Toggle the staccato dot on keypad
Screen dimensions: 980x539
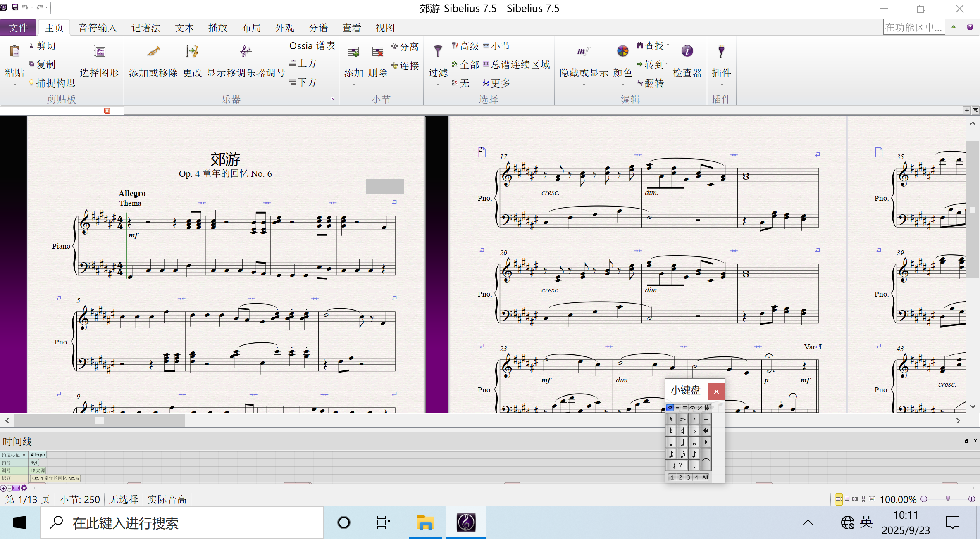(694, 419)
